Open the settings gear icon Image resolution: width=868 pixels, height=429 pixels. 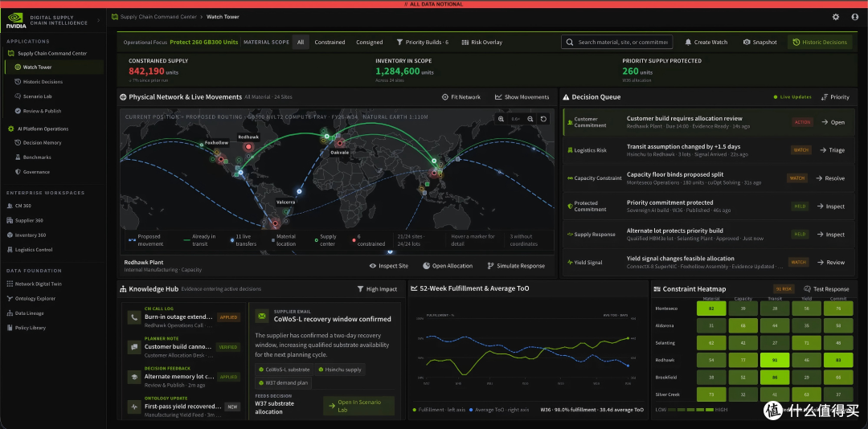[x=835, y=17]
